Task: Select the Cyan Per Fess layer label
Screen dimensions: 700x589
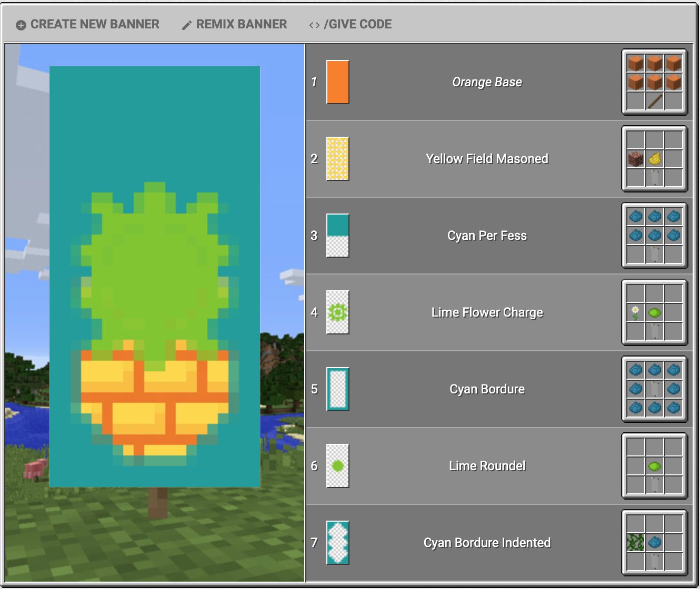Action: [487, 236]
